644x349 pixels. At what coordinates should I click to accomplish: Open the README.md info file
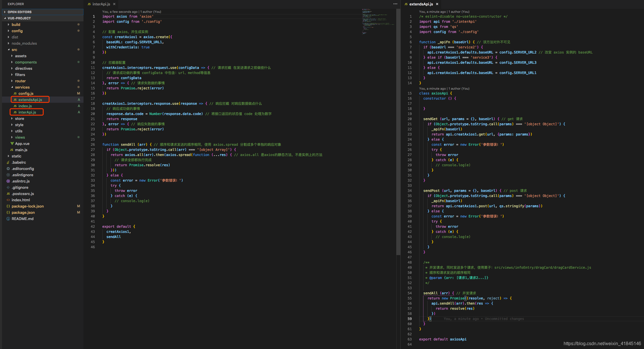22,219
